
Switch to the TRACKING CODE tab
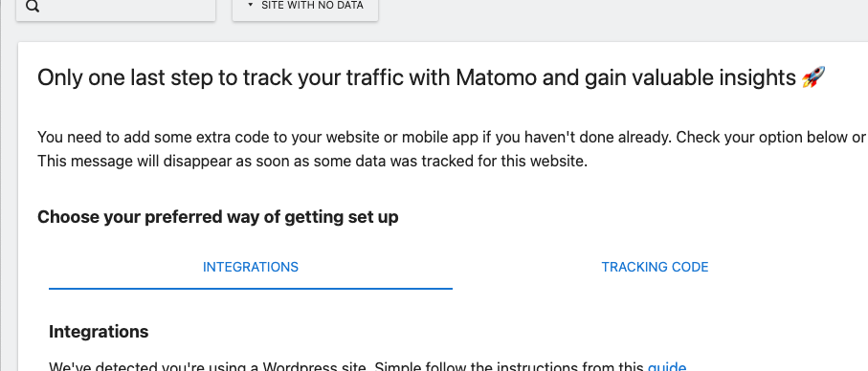(x=655, y=267)
